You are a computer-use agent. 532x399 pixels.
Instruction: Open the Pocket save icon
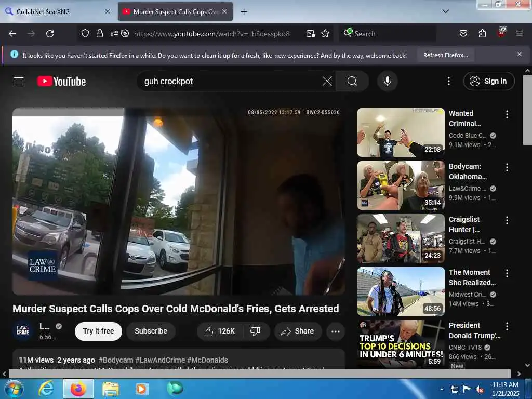click(x=463, y=34)
